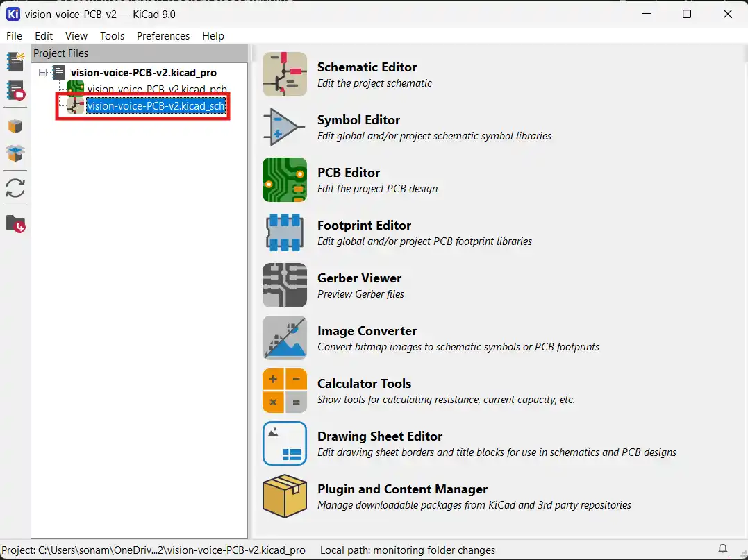Click the Image Converter title text

point(367,331)
